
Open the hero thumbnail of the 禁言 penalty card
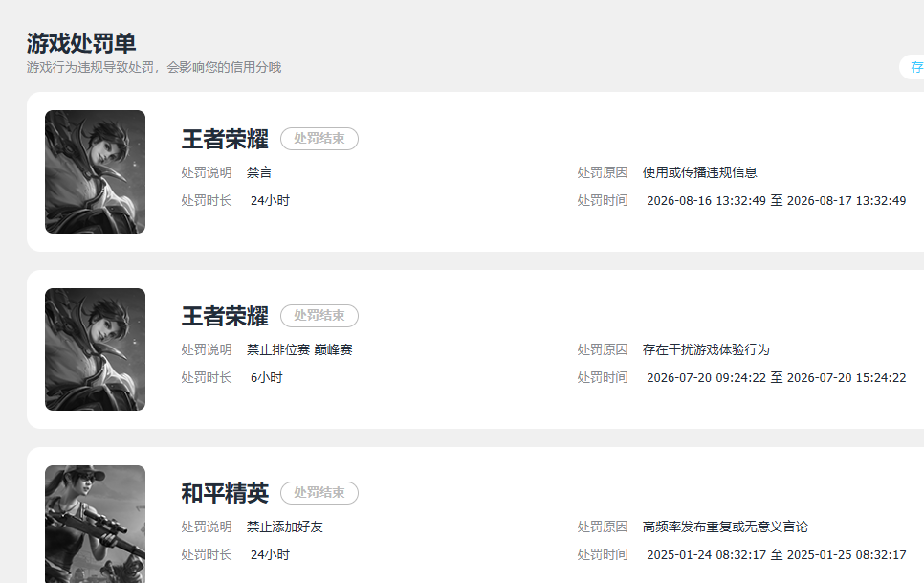tap(95, 171)
